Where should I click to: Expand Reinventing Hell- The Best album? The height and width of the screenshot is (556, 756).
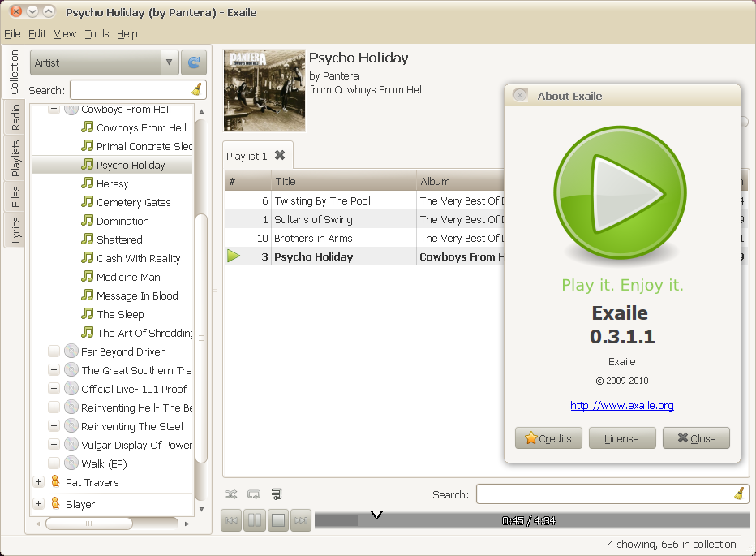pyautogui.click(x=54, y=407)
